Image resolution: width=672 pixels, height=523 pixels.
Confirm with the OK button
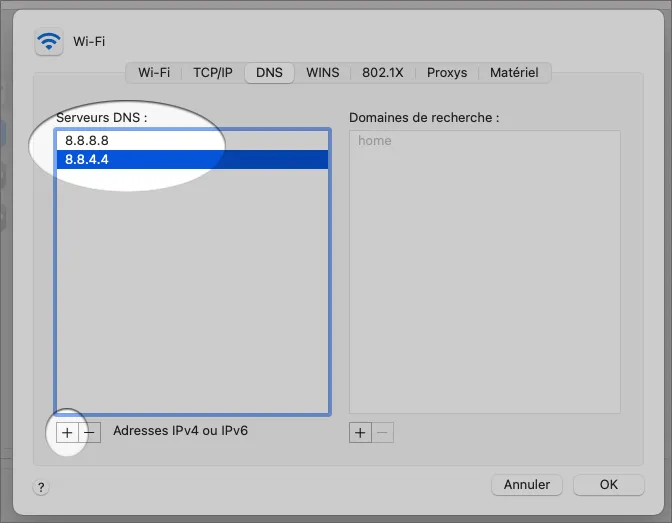609,485
